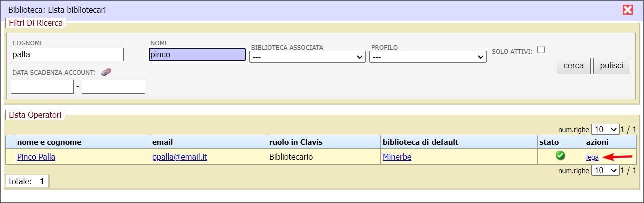Click the start date expiry field
The height and width of the screenshot is (203, 644).
(x=42, y=87)
